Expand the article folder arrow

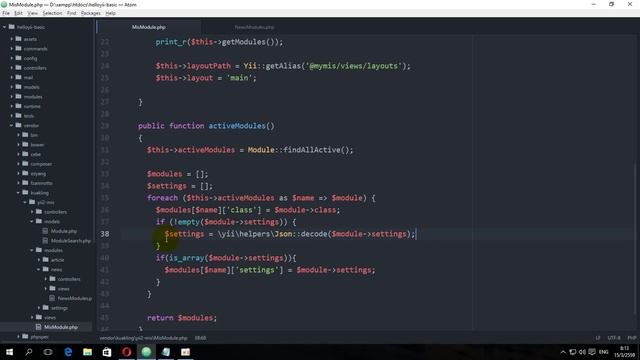[39, 260]
